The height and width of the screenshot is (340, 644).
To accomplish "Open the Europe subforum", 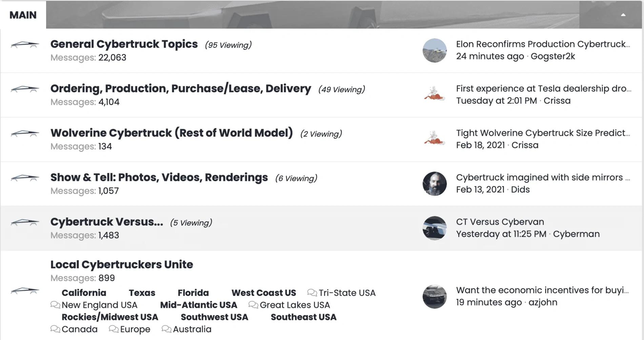I will point(135,329).
